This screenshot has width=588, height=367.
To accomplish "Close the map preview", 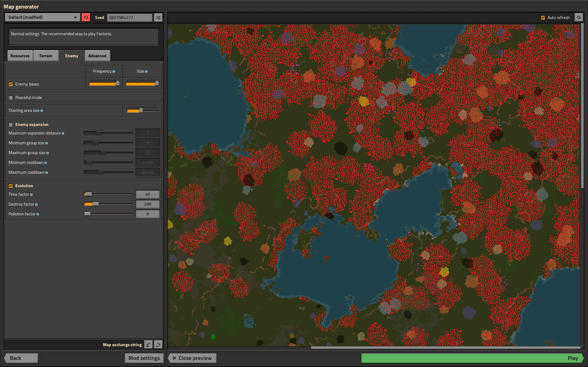I will 192,358.
